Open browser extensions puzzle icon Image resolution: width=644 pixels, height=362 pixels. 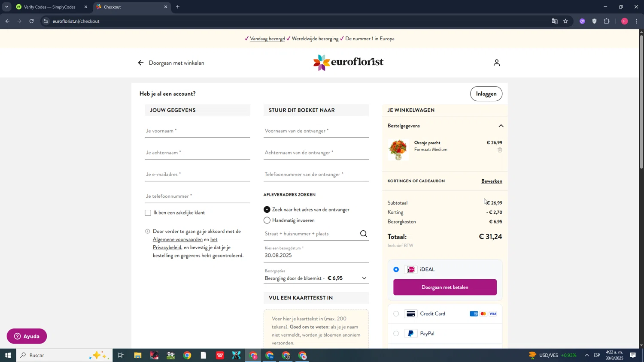point(607,21)
